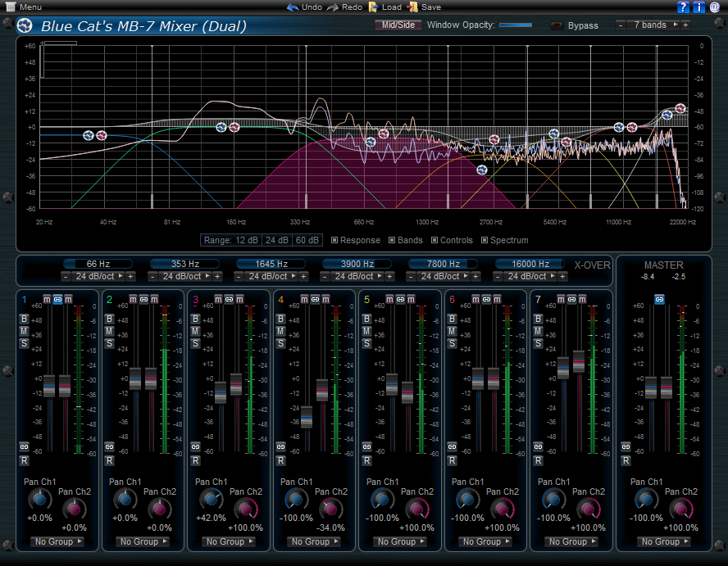Toggle the top link icon in band 1
The width and height of the screenshot is (728, 566).
pos(57,300)
